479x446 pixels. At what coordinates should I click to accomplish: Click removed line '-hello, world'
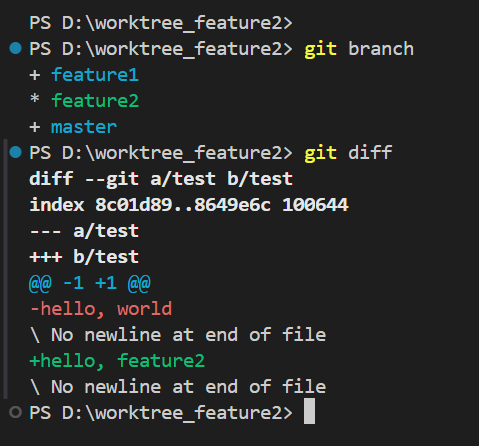(101, 309)
